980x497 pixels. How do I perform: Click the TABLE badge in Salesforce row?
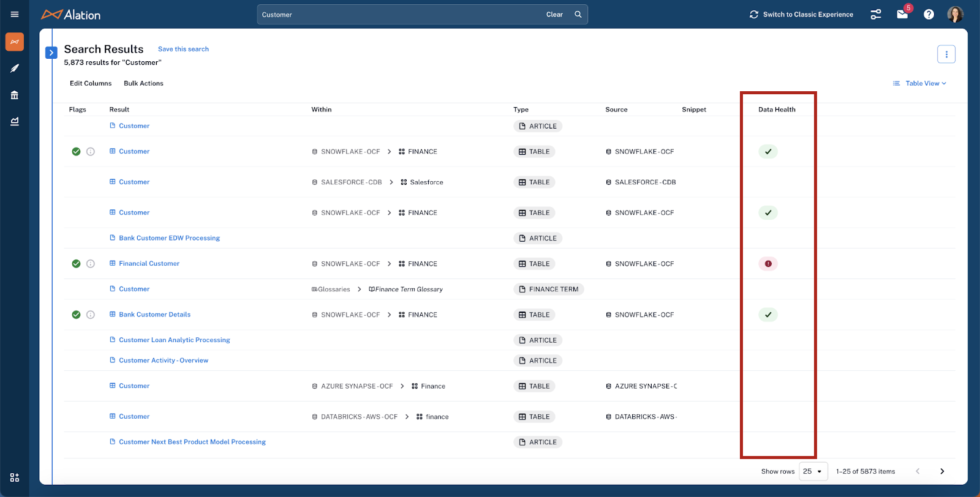point(534,182)
